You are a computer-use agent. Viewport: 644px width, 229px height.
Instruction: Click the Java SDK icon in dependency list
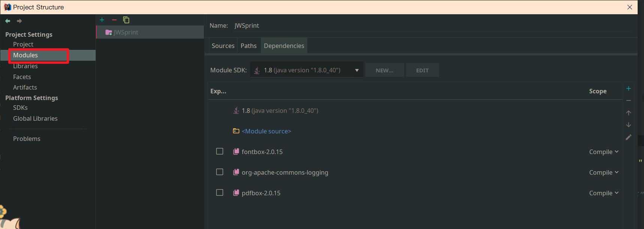[x=236, y=110]
